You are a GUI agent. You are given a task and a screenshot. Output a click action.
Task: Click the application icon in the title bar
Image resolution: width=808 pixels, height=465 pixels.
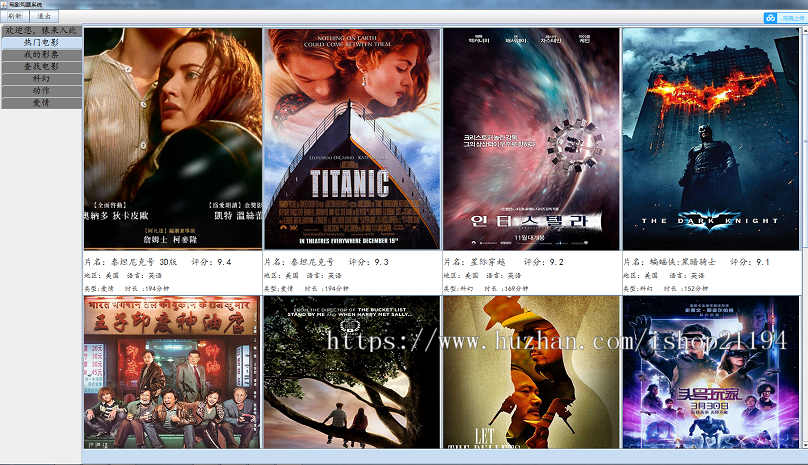point(5,4)
